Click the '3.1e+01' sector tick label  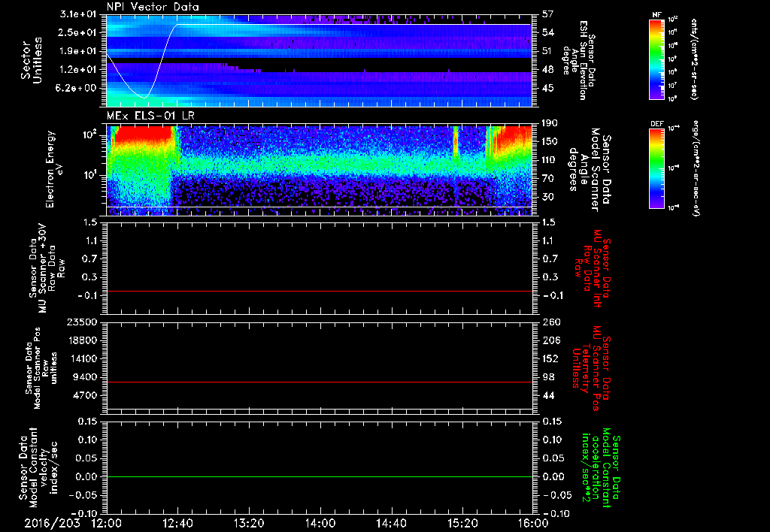[78, 14]
